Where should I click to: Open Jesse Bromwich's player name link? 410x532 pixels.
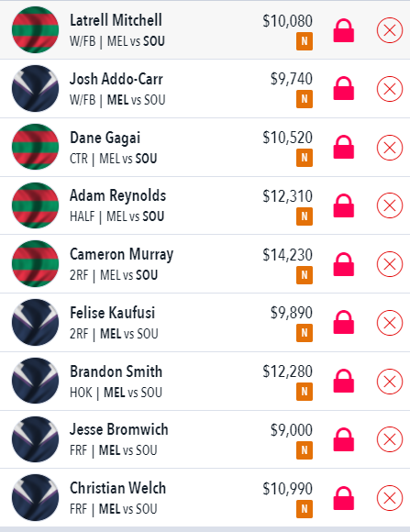[x=119, y=429]
